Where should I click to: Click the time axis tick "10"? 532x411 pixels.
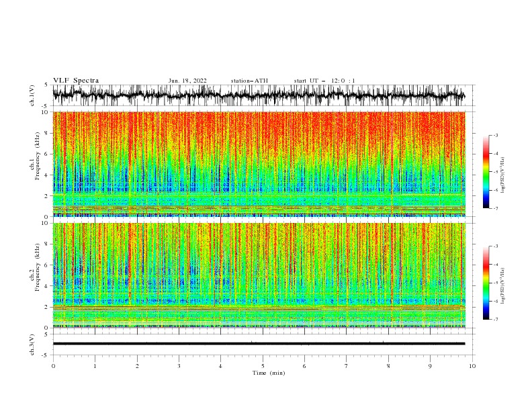click(x=472, y=366)
